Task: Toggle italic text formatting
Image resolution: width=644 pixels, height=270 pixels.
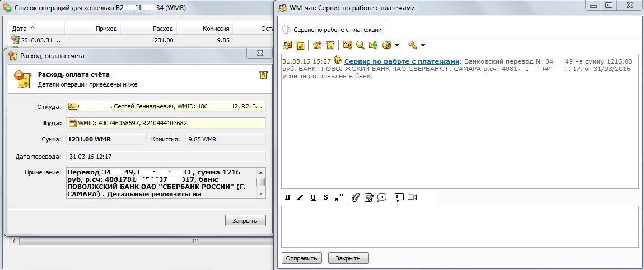Action: [x=300, y=197]
